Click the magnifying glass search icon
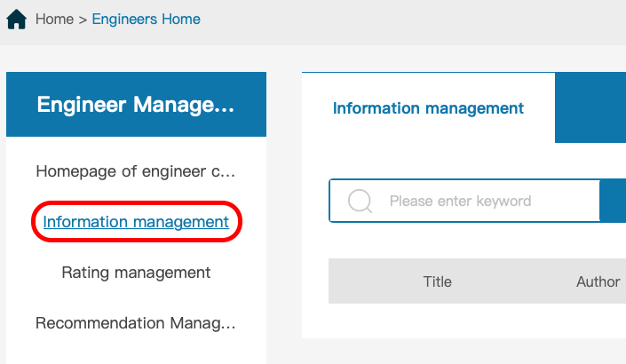 coord(360,201)
